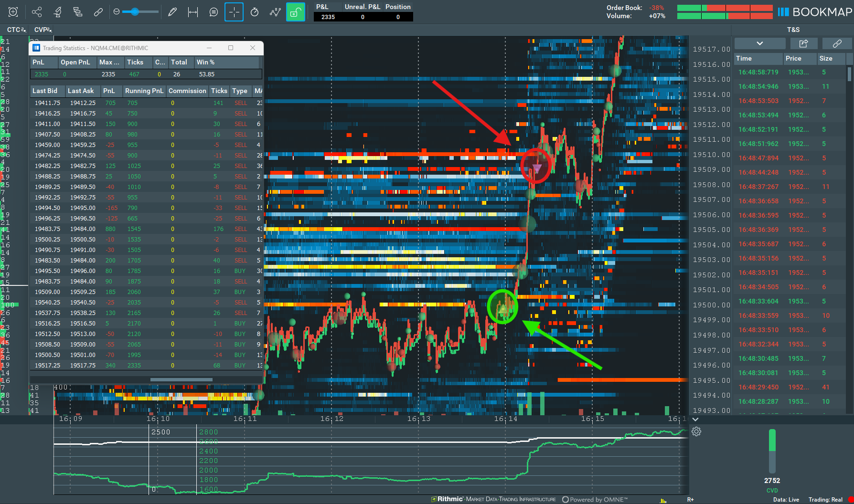This screenshot has height=504, width=854.
Task: Select the horizontal measure tool
Action: pos(193,12)
